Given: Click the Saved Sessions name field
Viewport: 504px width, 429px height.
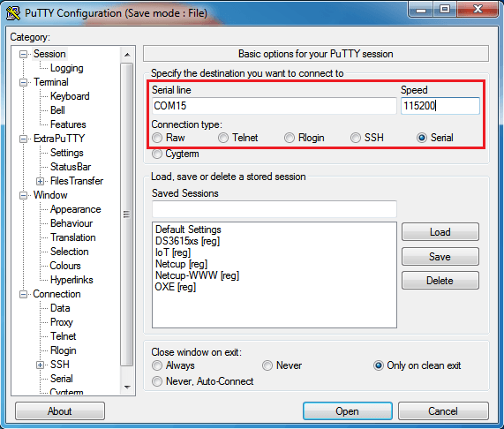Looking at the screenshot, I should (275, 209).
